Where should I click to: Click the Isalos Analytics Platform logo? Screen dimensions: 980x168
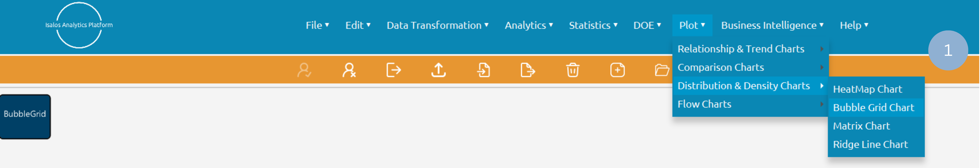pos(79,25)
